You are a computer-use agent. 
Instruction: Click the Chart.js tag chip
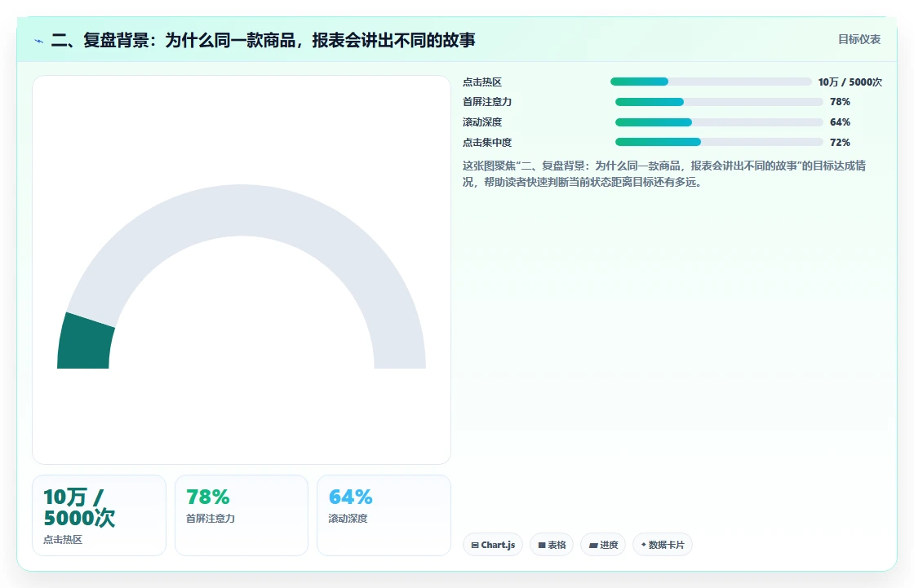(493, 545)
